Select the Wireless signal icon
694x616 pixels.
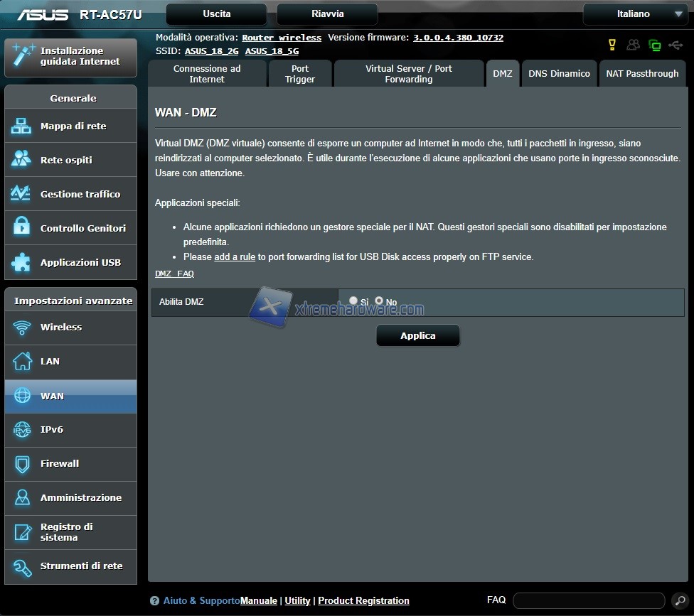point(22,328)
